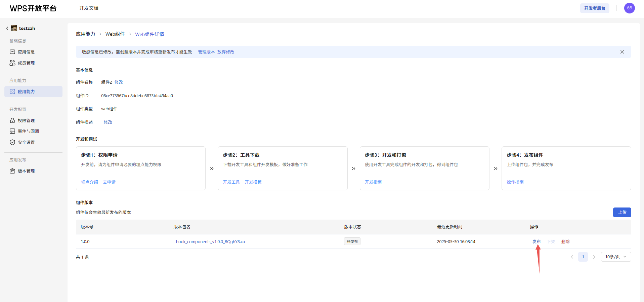Click the 版本包名 column header
The image size is (644, 302).
click(182, 227)
